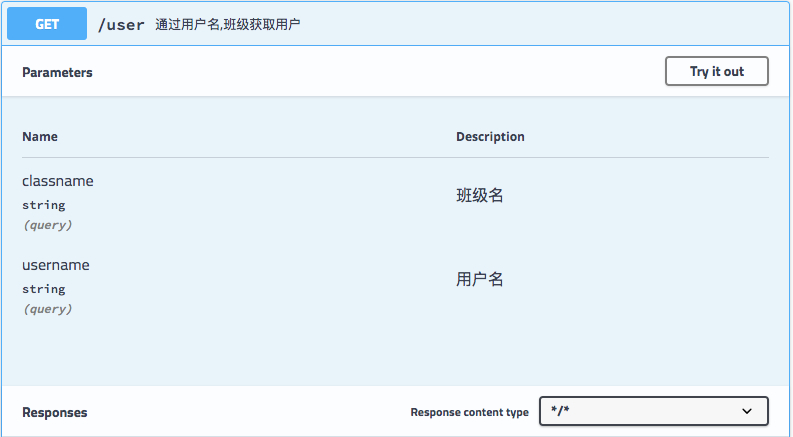Image resolution: width=793 pixels, height=437 pixels.
Task: Click the Response content type label
Action: (x=469, y=412)
